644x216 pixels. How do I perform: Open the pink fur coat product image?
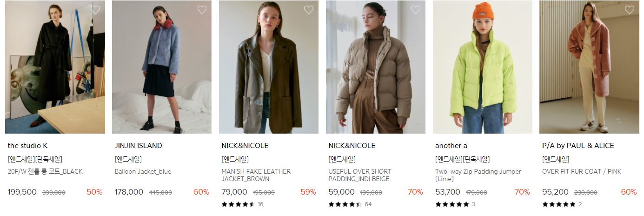pyautogui.click(x=589, y=67)
